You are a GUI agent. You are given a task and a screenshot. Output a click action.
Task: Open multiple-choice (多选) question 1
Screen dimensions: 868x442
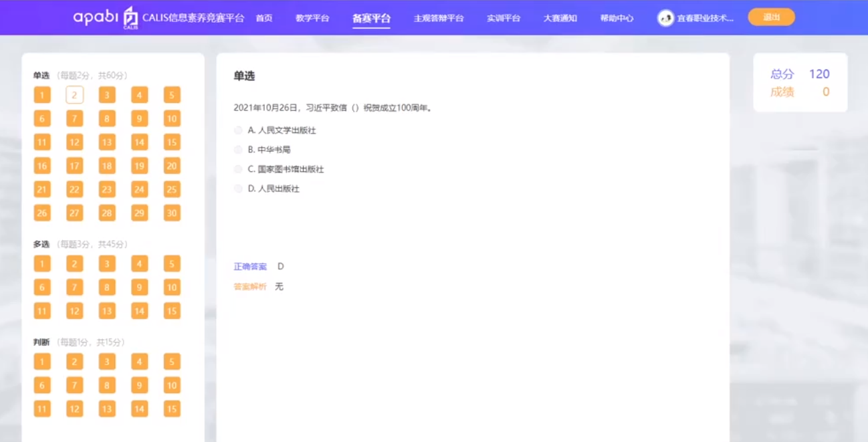[42, 263]
